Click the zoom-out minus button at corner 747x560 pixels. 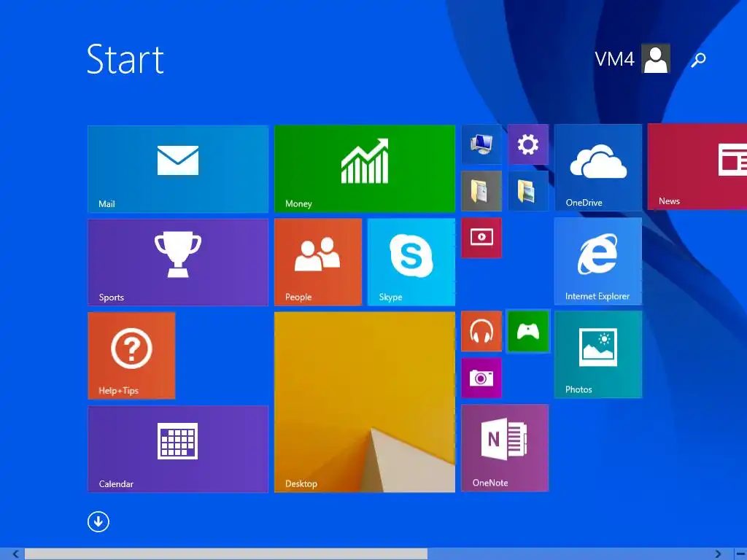point(741,554)
